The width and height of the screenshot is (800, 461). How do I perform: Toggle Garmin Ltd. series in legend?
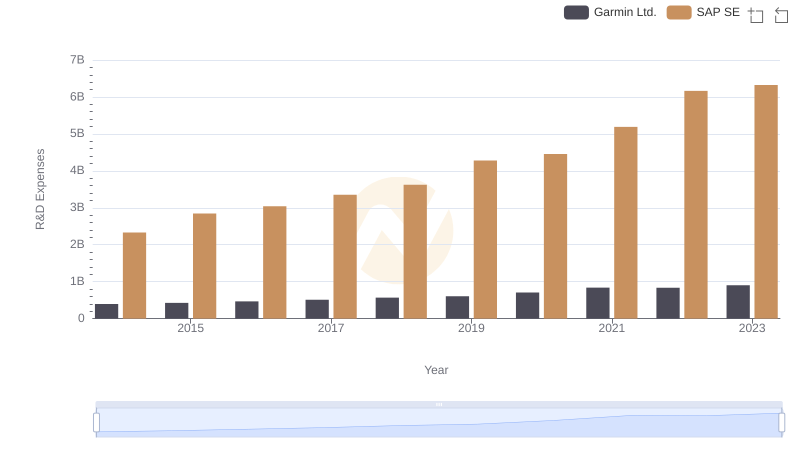point(610,12)
